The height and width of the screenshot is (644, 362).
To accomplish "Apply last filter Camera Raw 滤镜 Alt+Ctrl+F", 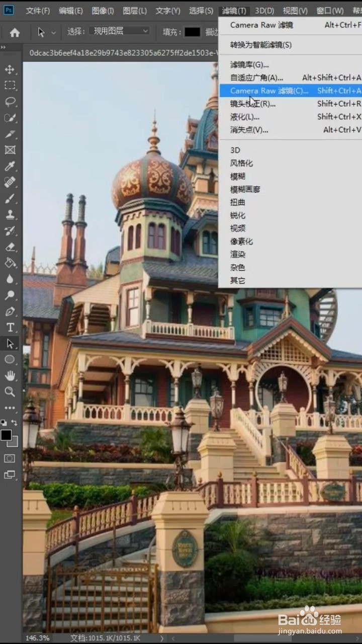I will click(291, 25).
